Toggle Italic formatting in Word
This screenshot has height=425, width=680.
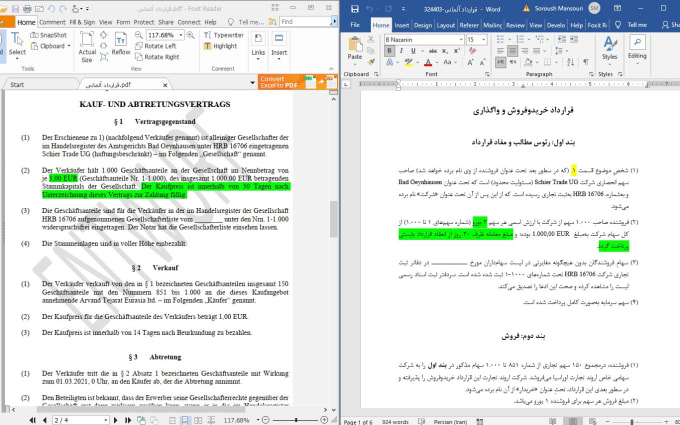coord(399,52)
